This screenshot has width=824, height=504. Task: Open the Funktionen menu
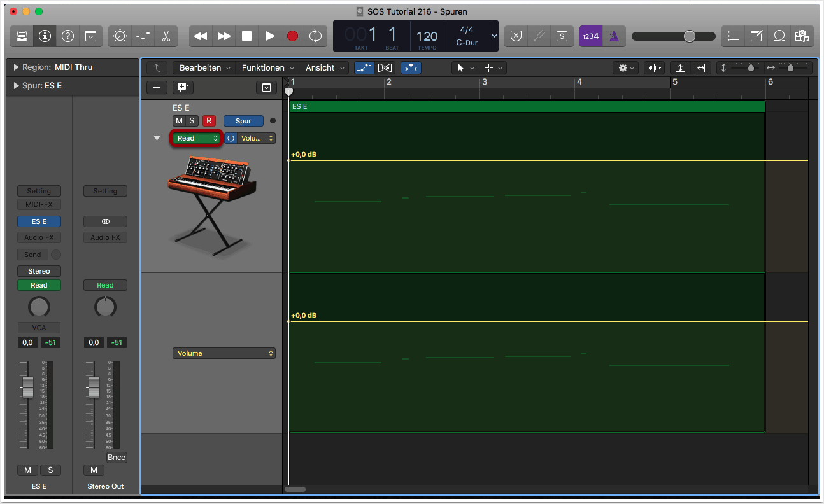(x=267, y=67)
